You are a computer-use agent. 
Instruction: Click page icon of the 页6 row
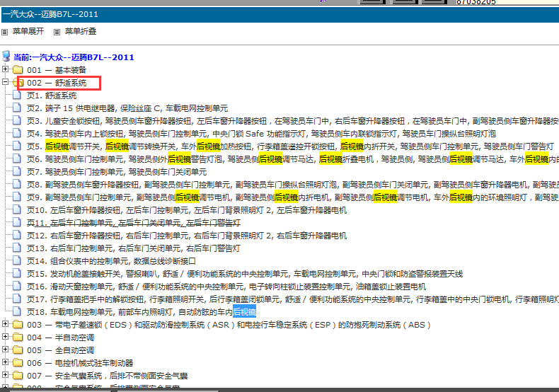point(17,158)
